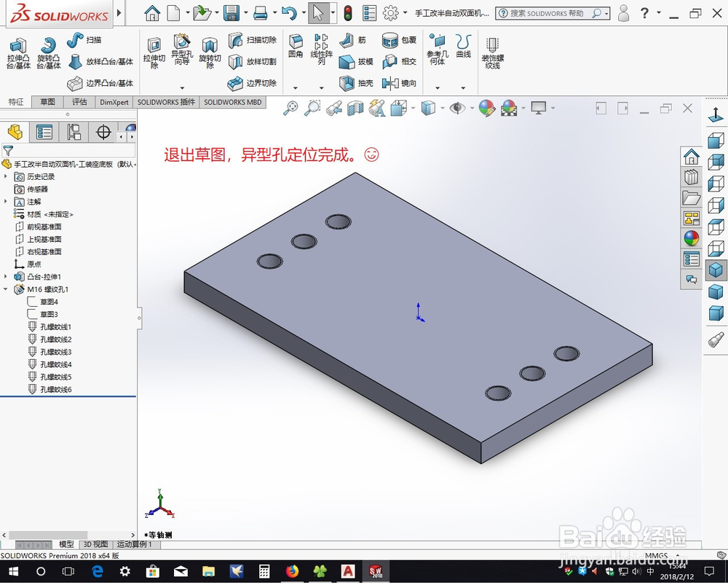Open the FeatureManager design tree tab

coord(15,133)
